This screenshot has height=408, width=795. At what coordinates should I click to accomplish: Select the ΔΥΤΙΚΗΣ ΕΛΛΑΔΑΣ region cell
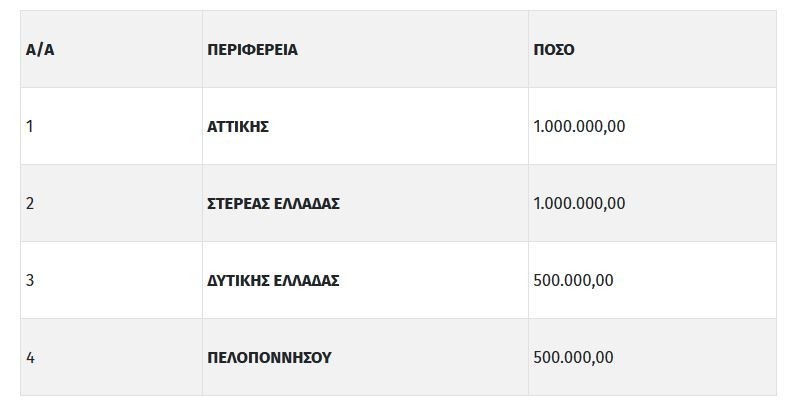point(273,281)
